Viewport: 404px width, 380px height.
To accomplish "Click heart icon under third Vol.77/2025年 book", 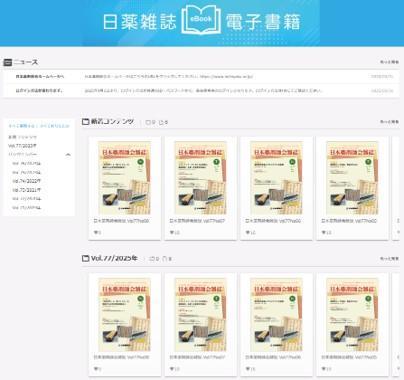I will [x=248, y=369].
